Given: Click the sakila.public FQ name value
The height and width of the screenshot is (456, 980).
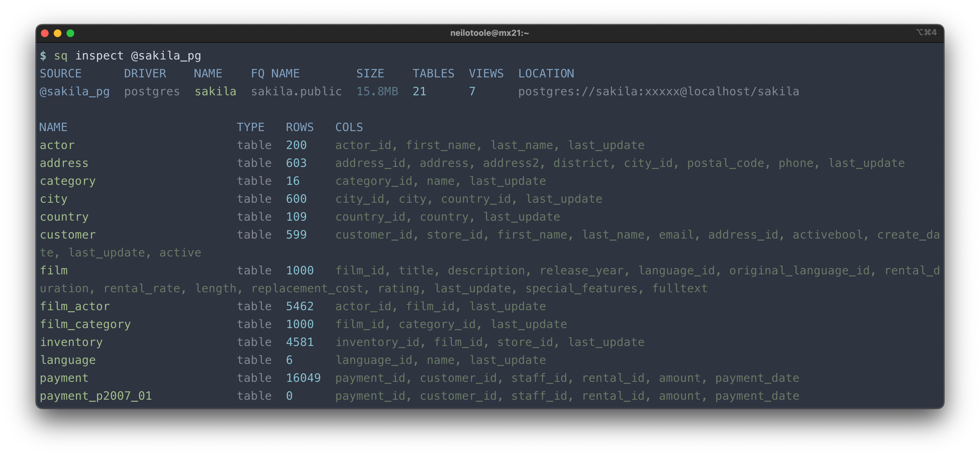Looking at the screenshot, I should click(x=296, y=91).
